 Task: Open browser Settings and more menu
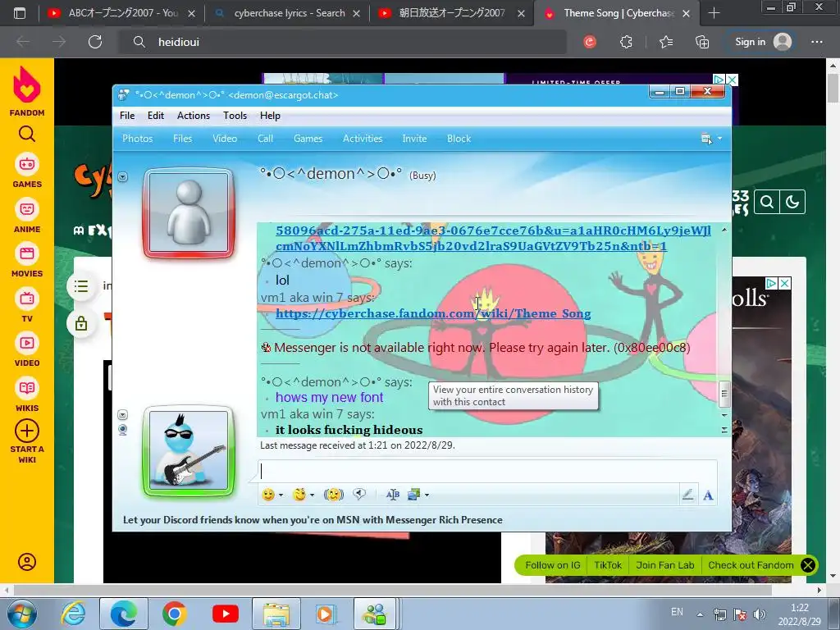(816, 42)
